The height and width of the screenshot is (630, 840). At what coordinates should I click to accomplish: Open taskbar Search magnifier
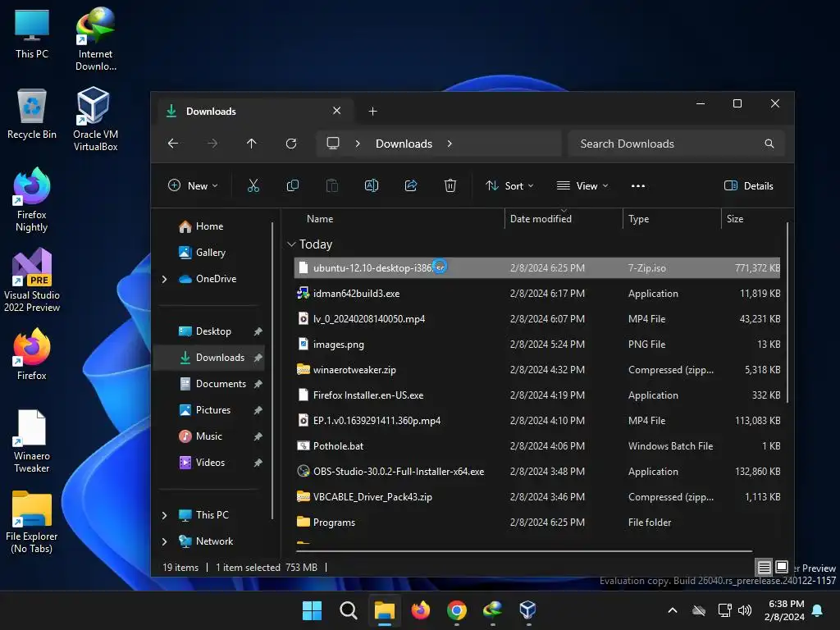point(348,610)
